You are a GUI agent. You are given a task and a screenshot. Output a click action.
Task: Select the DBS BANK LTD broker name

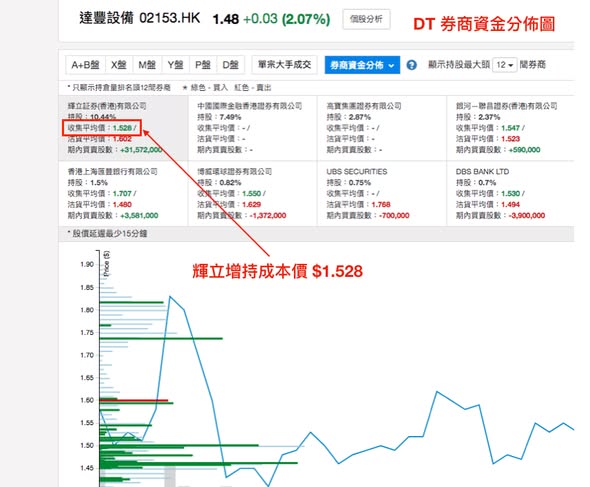tap(482, 172)
